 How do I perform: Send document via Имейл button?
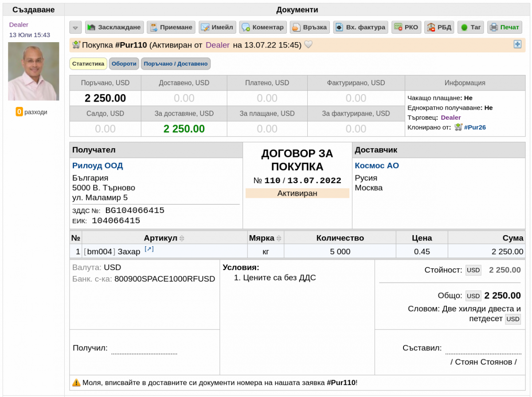point(217,27)
